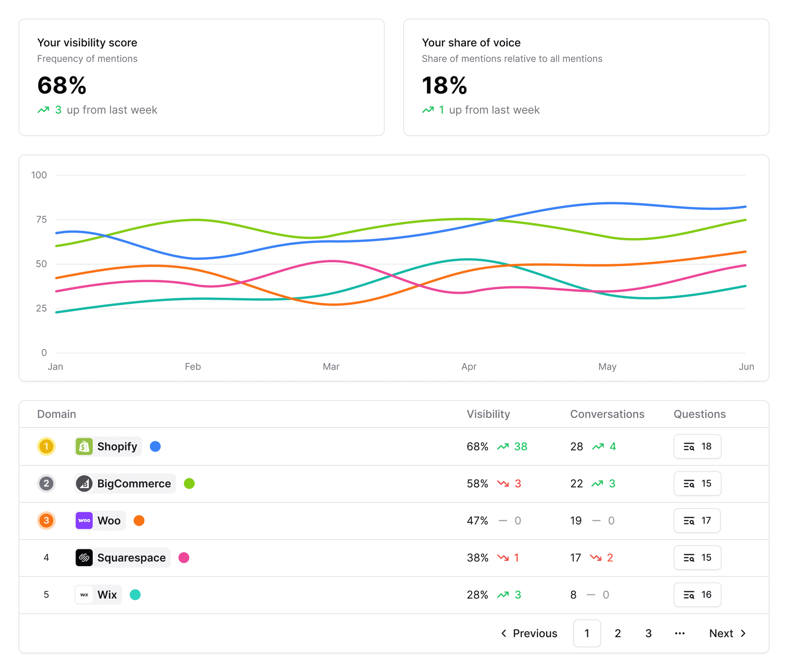This screenshot has width=788, height=672.
Task: Click the chevron beside Previous
Action: (504, 633)
